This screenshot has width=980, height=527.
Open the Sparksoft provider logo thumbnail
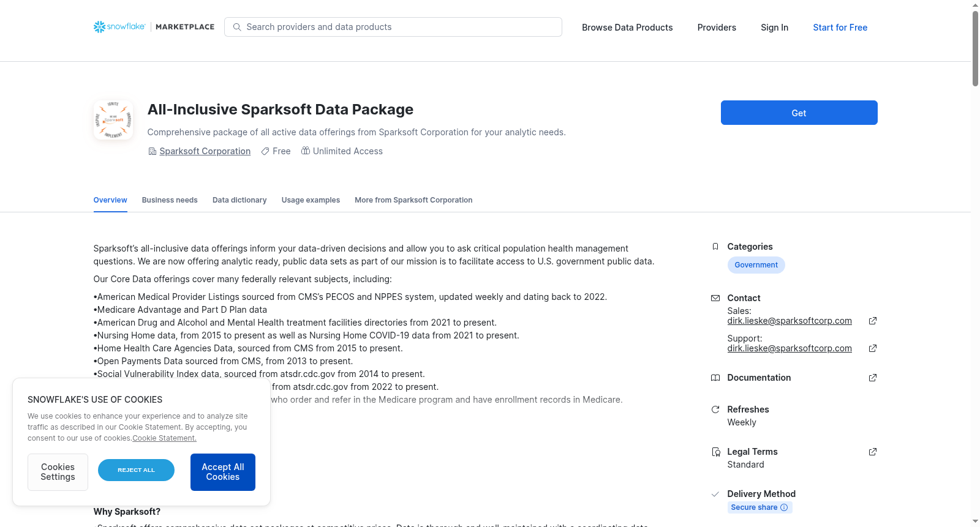click(113, 120)
